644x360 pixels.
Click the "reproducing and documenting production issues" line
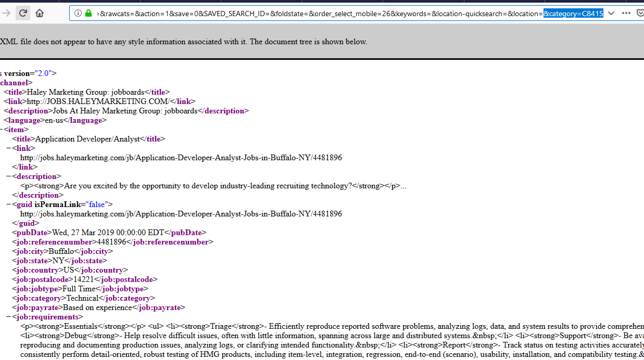coord(332,345)
